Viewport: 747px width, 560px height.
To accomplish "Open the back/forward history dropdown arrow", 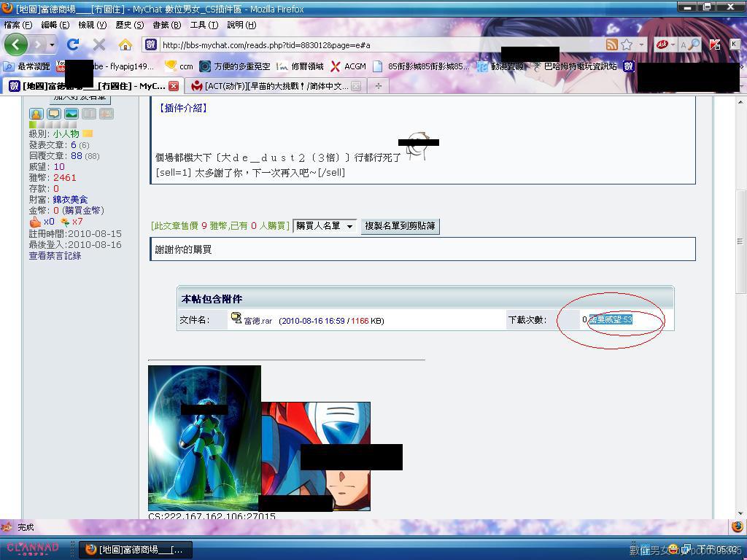I will click(52, 45).
